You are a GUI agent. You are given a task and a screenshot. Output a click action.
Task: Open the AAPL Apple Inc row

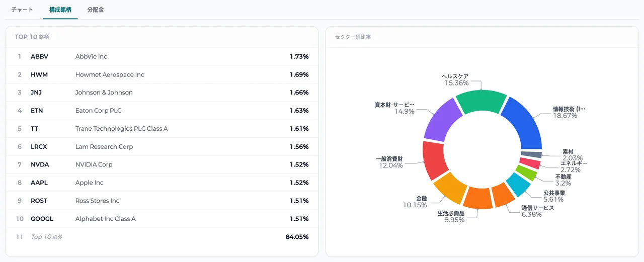click(x=162, y=183)
